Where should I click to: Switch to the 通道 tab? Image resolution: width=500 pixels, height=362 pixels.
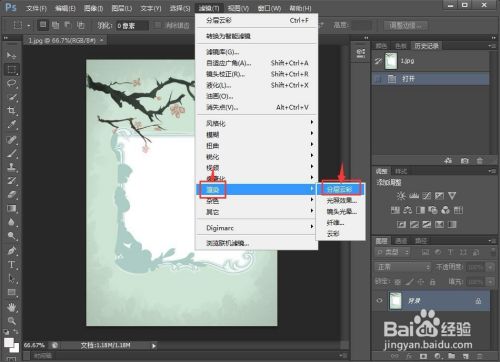401,241
